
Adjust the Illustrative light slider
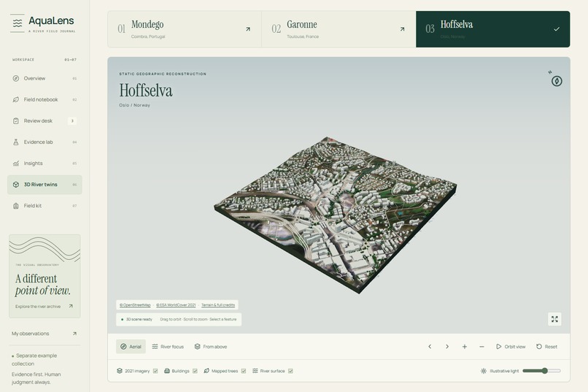coord(541,371)
